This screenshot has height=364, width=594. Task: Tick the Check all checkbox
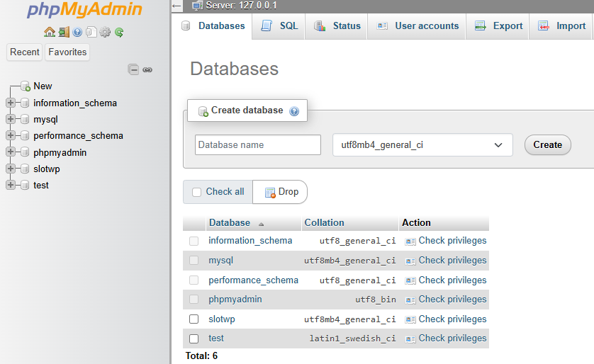click(x=196, y=192)
